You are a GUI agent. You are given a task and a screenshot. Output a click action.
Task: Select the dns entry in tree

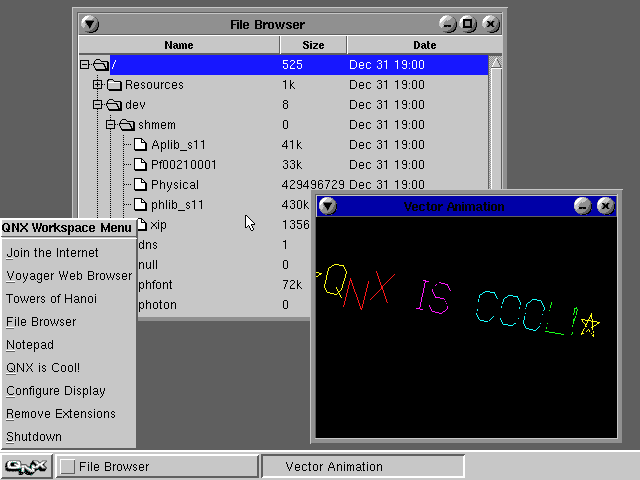[x=148, y=245]
